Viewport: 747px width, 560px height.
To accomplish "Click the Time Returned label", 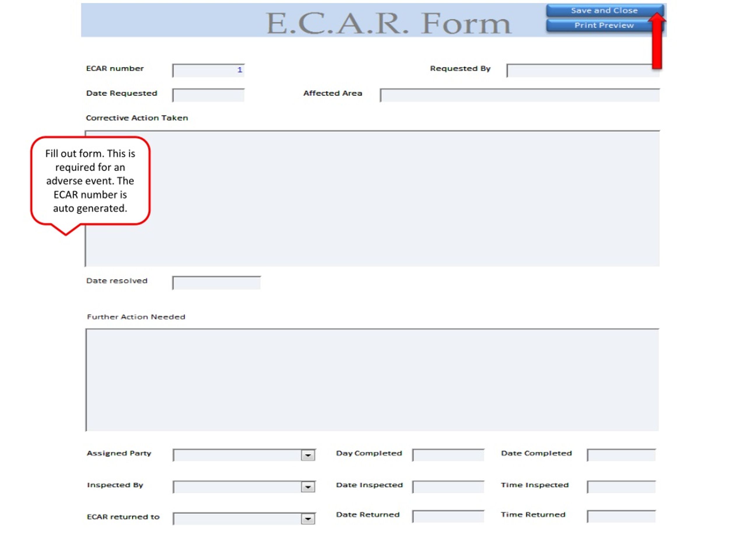I will coord(533,514).
